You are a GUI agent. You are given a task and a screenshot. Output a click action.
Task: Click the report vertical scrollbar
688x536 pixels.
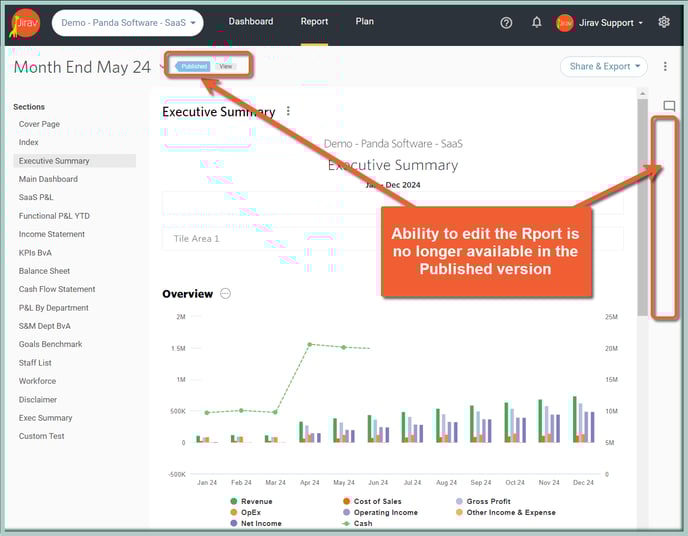click(642, 206)
